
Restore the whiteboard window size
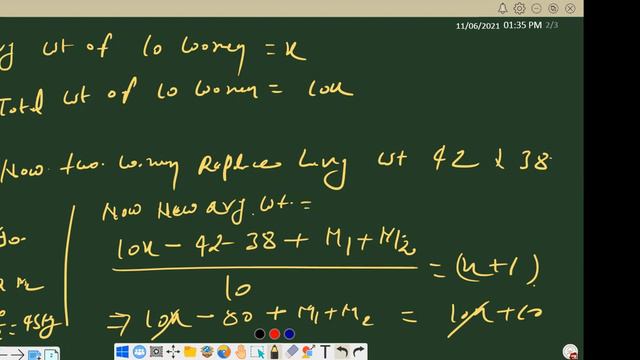click(553, 8)
